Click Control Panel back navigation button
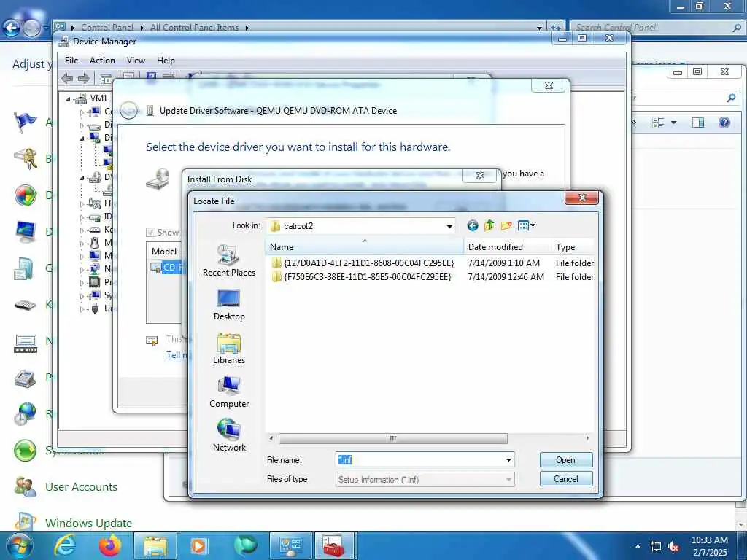Image resolution: width=747 pixels, height=560 pixels. (x=12, y=28)
